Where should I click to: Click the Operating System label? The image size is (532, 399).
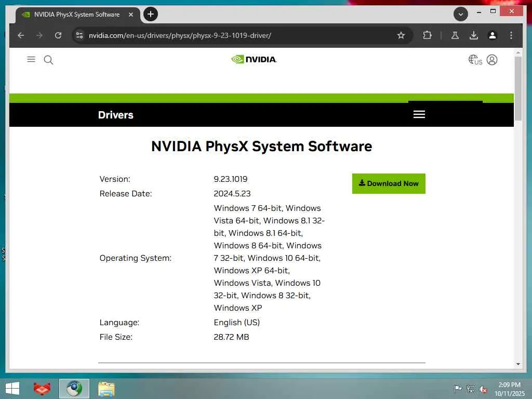pos(136,258)
